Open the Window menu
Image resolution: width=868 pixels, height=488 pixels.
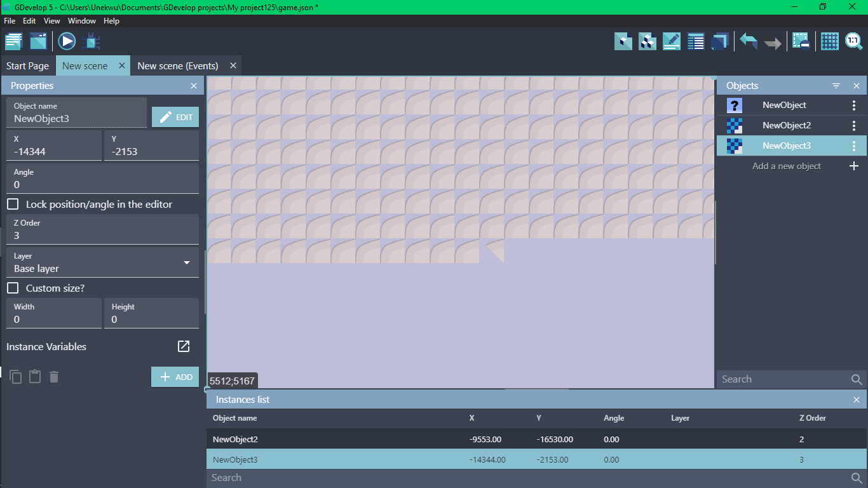pos(81,21)
